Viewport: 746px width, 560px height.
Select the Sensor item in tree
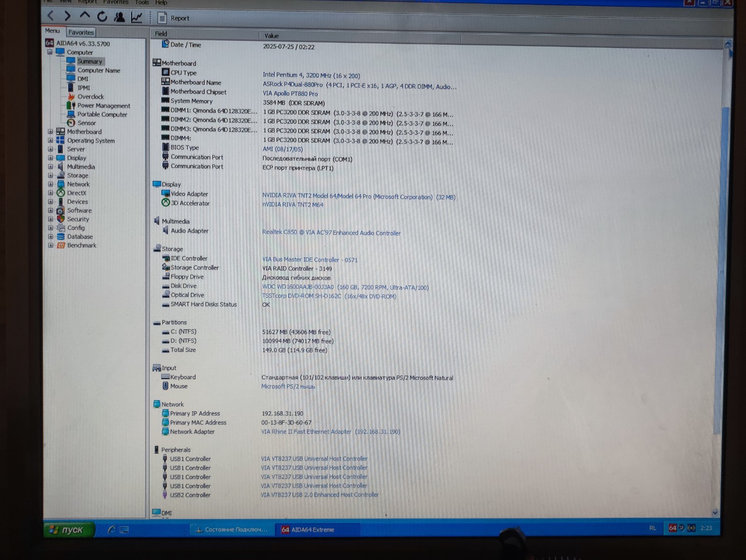point(86,123)
